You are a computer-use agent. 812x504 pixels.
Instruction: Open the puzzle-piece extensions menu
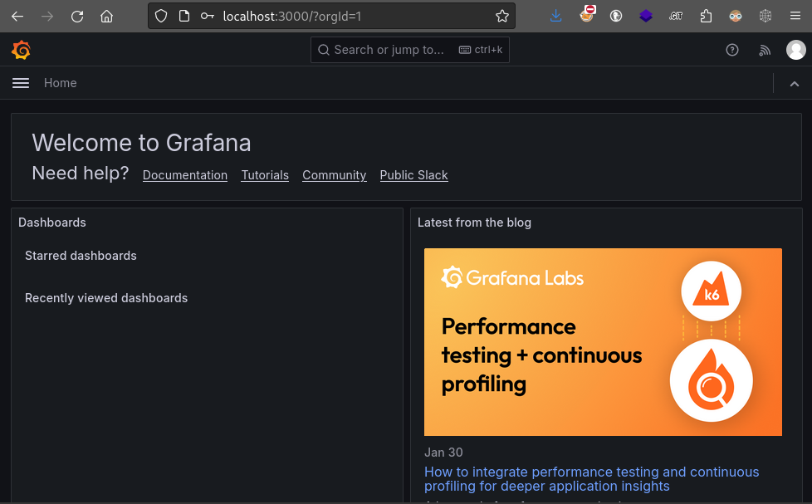[706, 16]
